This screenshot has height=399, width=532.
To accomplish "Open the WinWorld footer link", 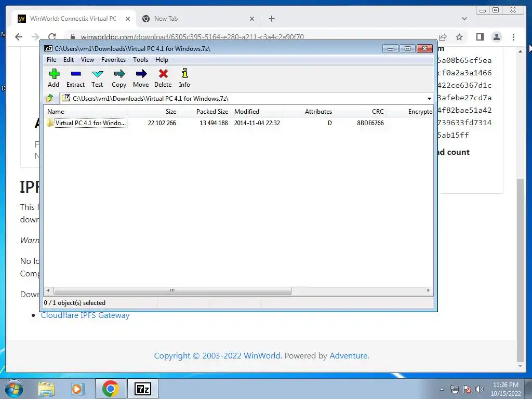I will 262,355.
